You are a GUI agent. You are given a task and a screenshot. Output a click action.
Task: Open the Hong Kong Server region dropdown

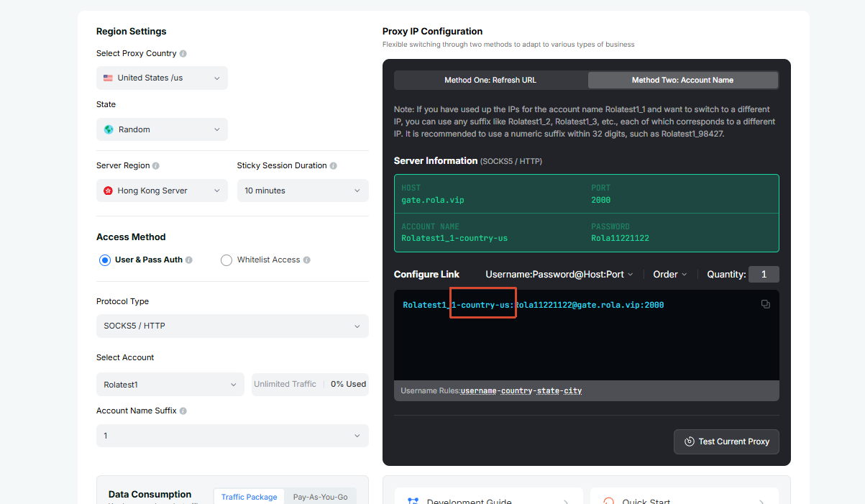(162, 191)
